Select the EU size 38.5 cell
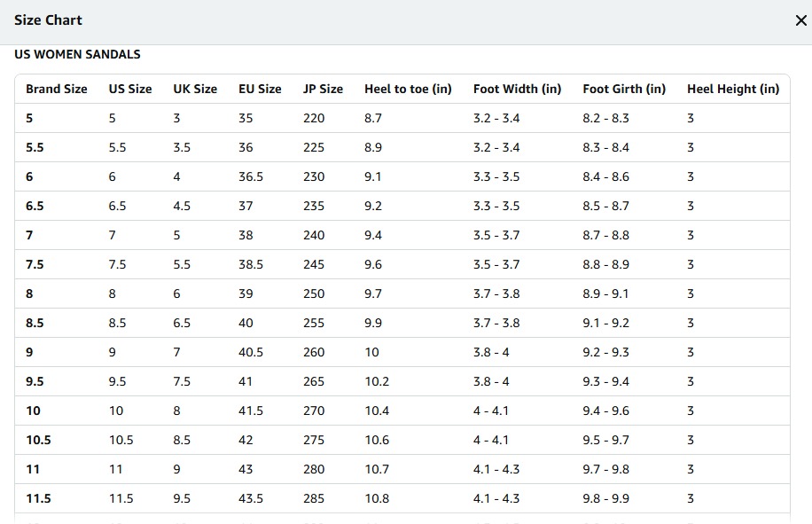Image resolution: width=812 pixels, height=524 pixels. (251, 264)
